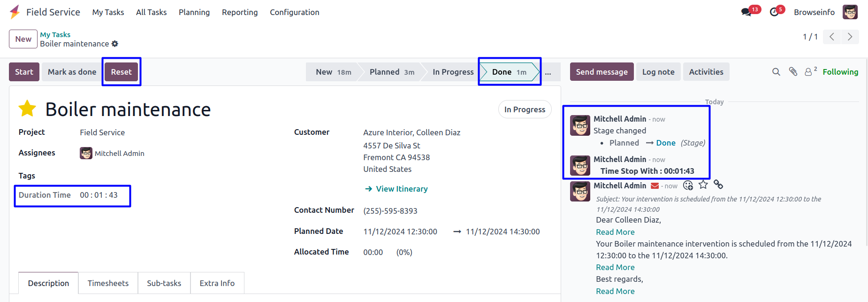868x302 pixels.
Task: Toggle the Following status
Action: point(840,72)
